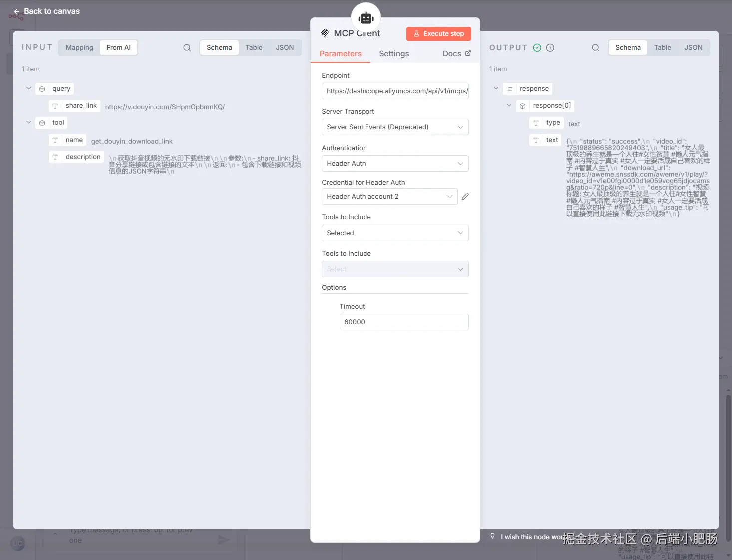
Task: Show input data in Table view
Action: (254, 48)
